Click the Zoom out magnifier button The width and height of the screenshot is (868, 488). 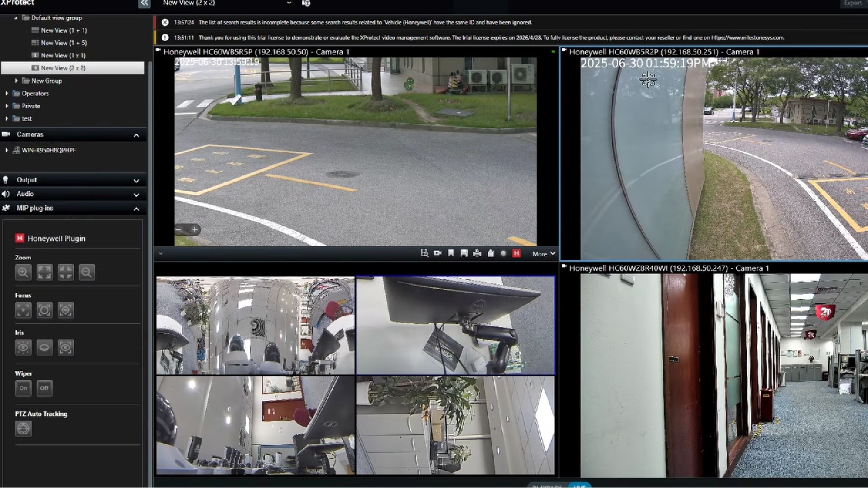(x=87, y=272)
